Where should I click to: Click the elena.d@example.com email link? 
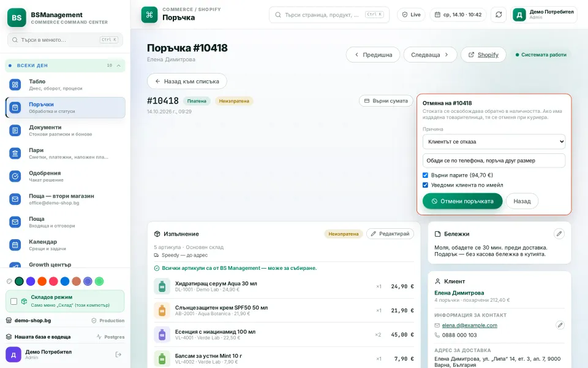coord(470,325)
